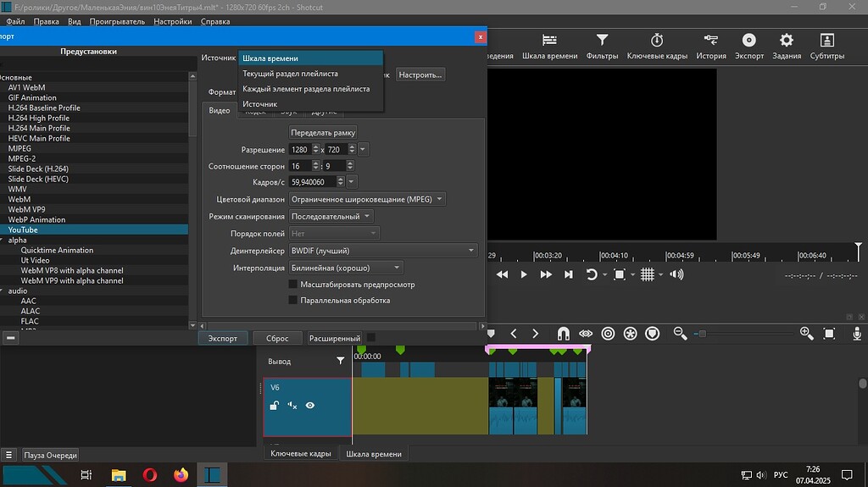Viewport: 868px width, 487px height.
Task: Click the Export toolbar icon
Action: pyautogui.click(x=749, y=46)
